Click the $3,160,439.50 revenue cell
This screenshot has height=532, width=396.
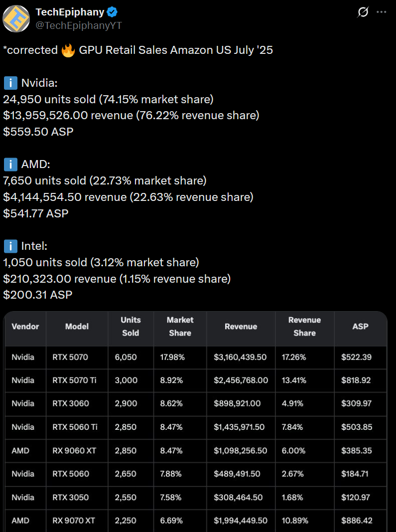pos(241,357)
